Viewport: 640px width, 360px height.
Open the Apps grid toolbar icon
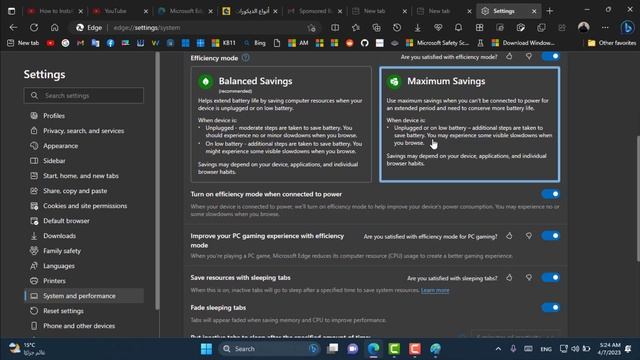click(480, 27)
